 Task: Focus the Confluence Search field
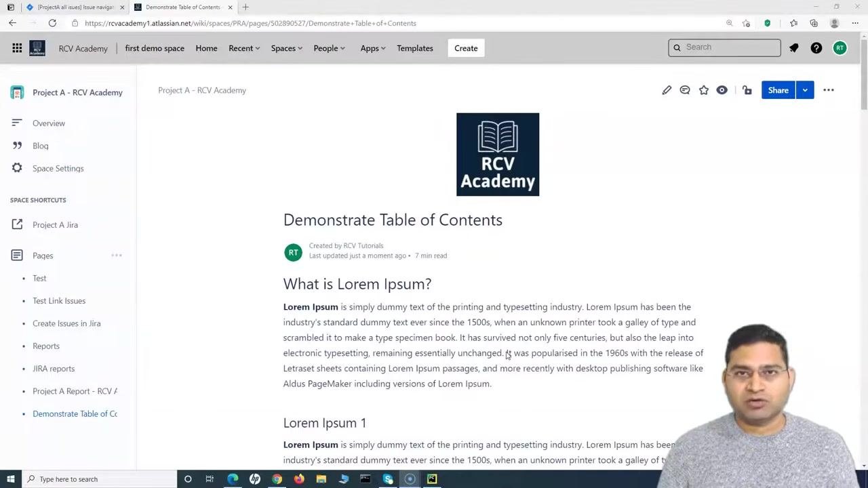point(724,47)
